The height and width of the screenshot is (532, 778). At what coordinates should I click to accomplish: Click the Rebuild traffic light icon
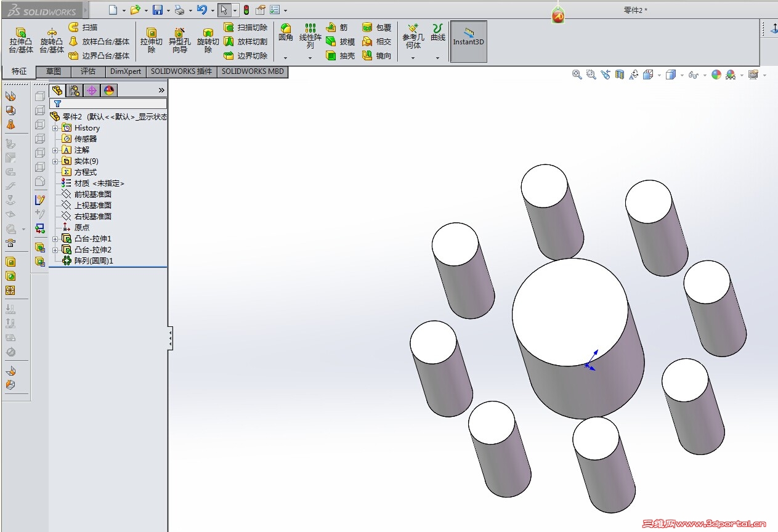[246, 10]
